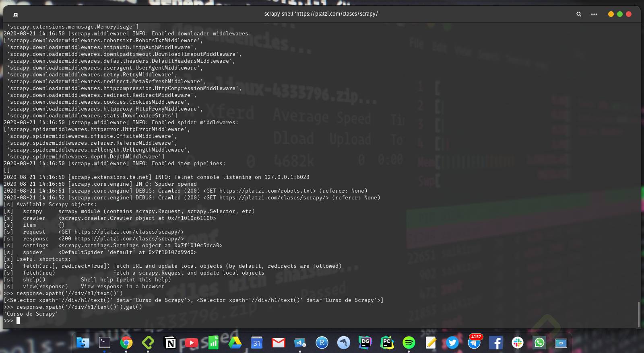This screenshot has width=644, height=353.
Task: Click the '[s] Useful shortcuts:' heading
Action: click(37, 259)
